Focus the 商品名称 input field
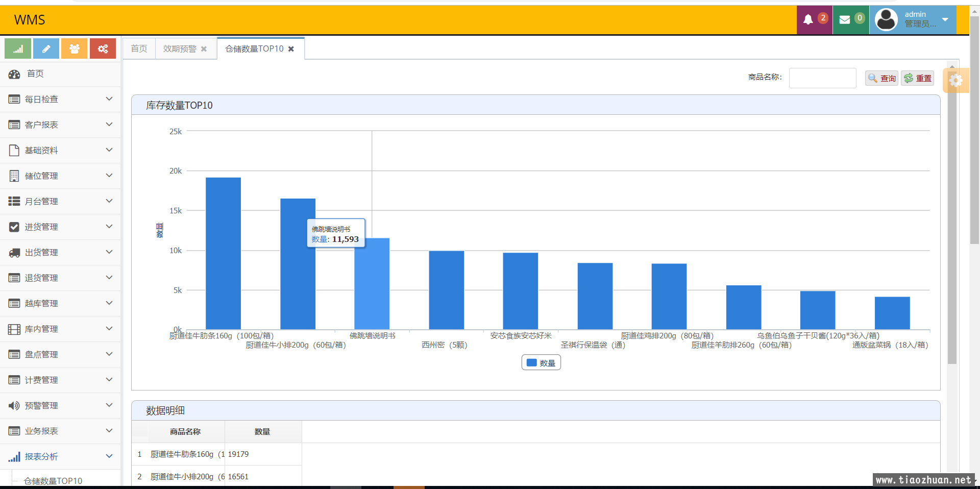The width and height of the screenshot is (980, 489). coord(822,78)
